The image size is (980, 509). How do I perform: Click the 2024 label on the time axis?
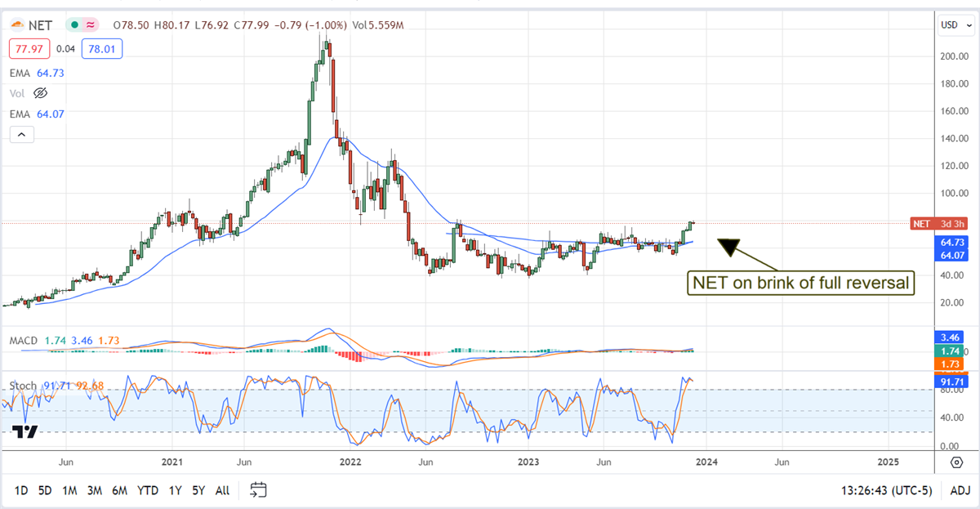pos(706,462)
